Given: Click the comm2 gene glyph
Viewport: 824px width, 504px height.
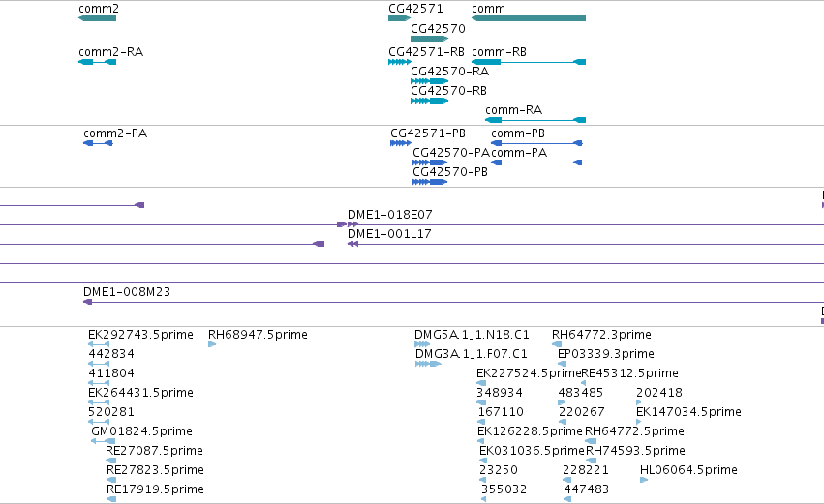Looking at the screenshot, I should pyautogui.click(x=97, y=18).
